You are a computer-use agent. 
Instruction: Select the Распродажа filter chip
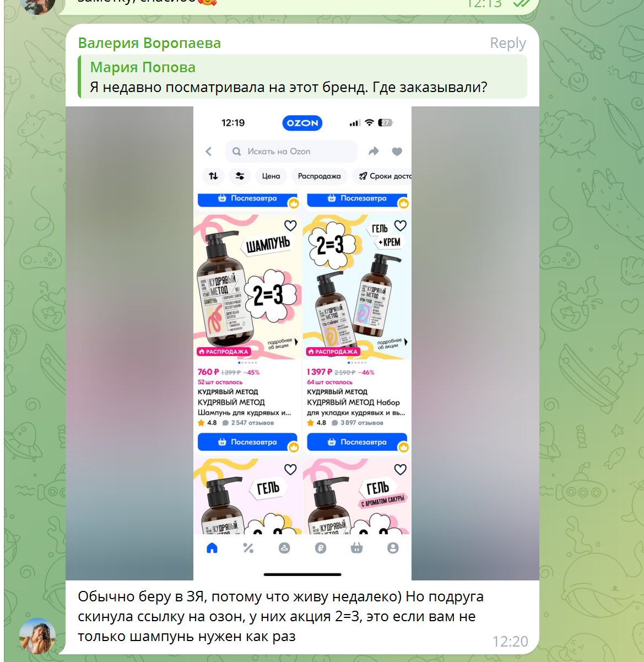[x=319, y=176]
